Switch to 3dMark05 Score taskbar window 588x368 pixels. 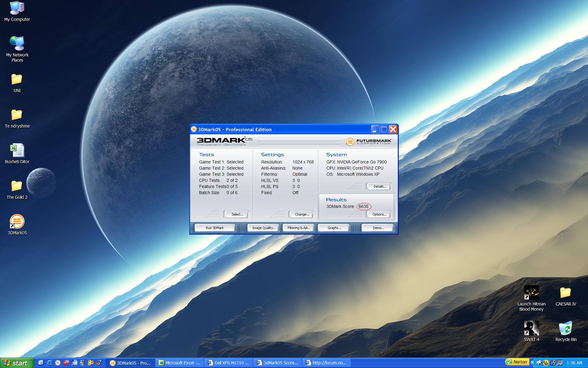point(278,363)
